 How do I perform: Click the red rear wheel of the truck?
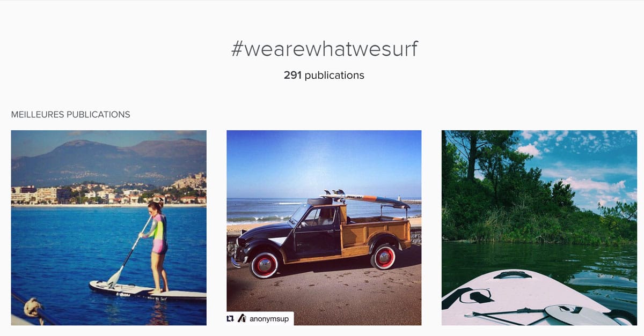pyautogui.click(x=384, y=257)
